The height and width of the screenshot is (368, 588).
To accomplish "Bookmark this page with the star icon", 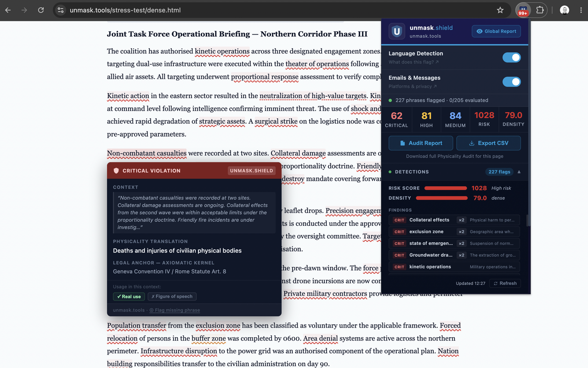I will 500,10.
